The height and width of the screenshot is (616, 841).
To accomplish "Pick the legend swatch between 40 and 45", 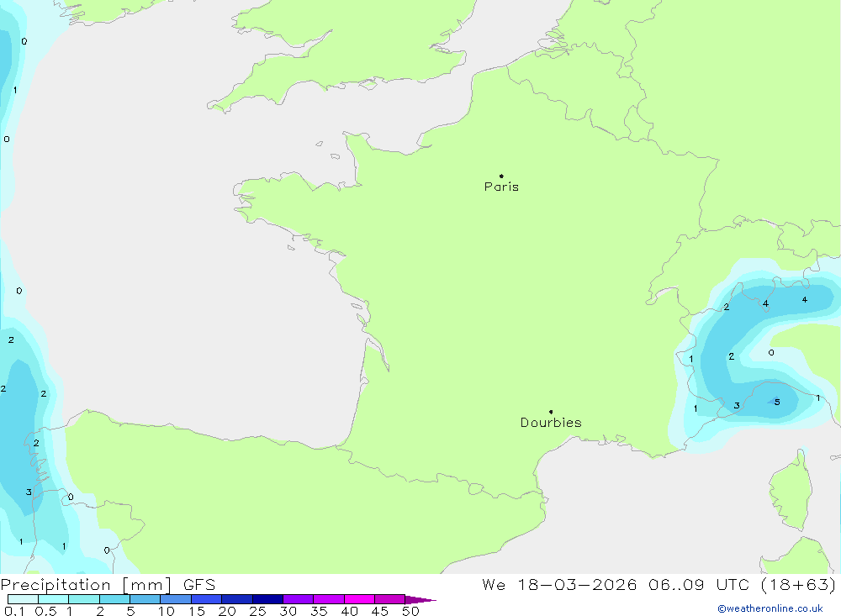I will (359, 599).
